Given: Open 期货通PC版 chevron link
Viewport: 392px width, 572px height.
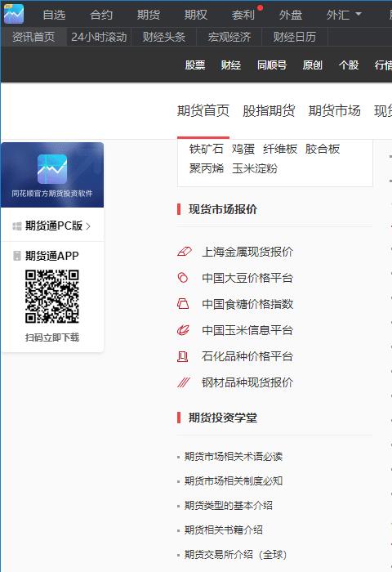Looking at the screenshot, I should (x=51, y=226).
